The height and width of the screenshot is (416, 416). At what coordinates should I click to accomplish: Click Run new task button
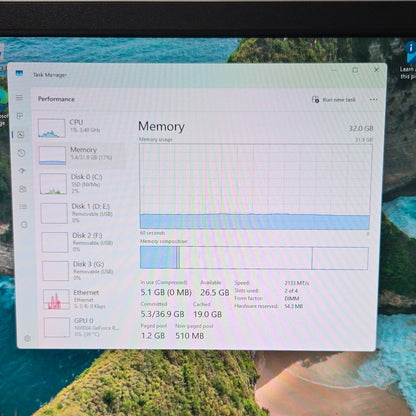coord(334,100)
